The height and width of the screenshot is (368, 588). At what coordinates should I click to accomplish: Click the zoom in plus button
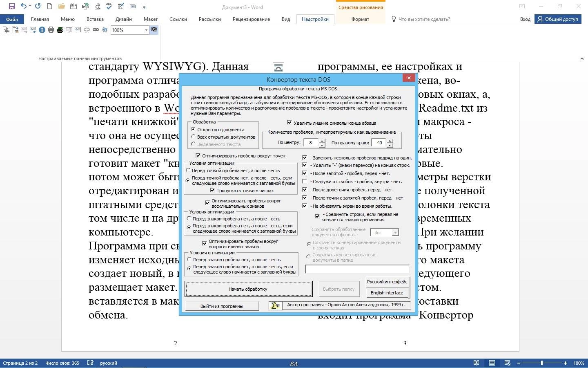[565, 363]
